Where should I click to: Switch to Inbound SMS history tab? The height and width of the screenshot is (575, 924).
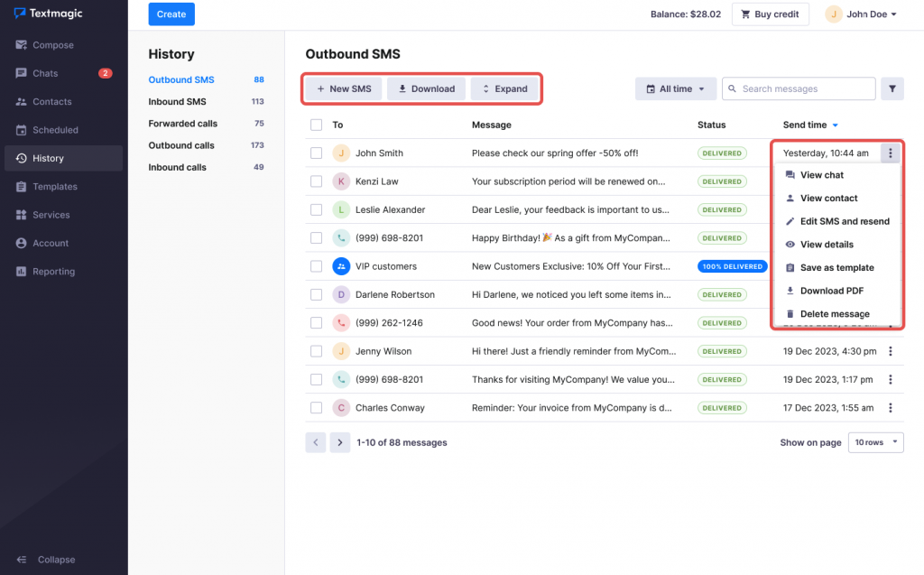pos(178,102)
